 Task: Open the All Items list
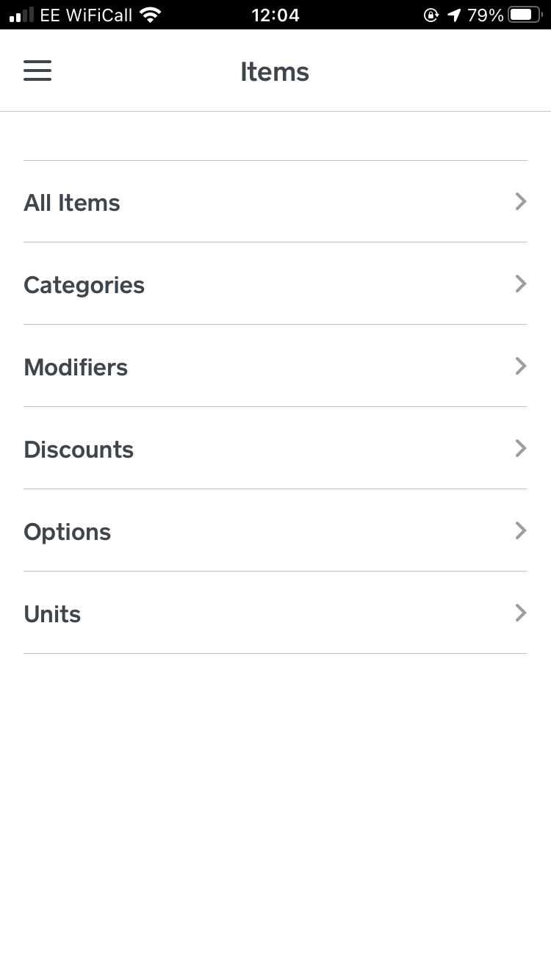tap(275, 202)
